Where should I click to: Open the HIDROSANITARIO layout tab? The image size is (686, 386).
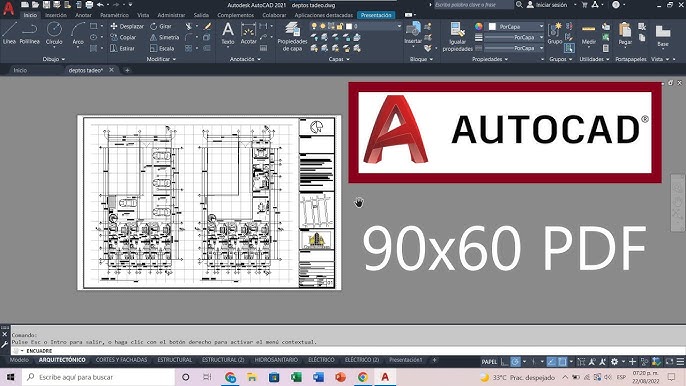click(276, 360)
